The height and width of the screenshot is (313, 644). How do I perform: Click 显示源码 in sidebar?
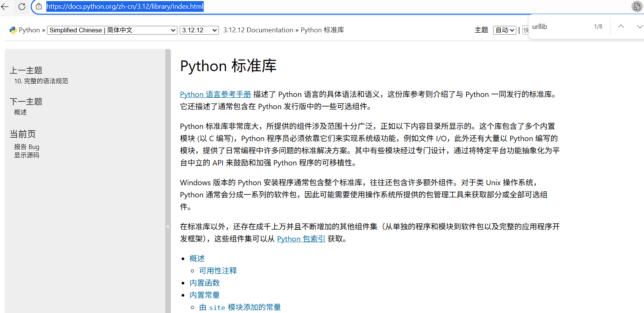click(27, 155)
